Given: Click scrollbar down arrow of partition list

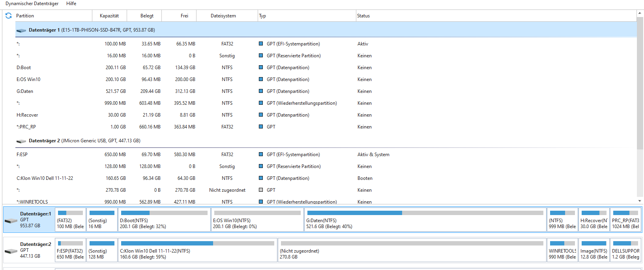Looking at the screenshot, I should point(640,201).
